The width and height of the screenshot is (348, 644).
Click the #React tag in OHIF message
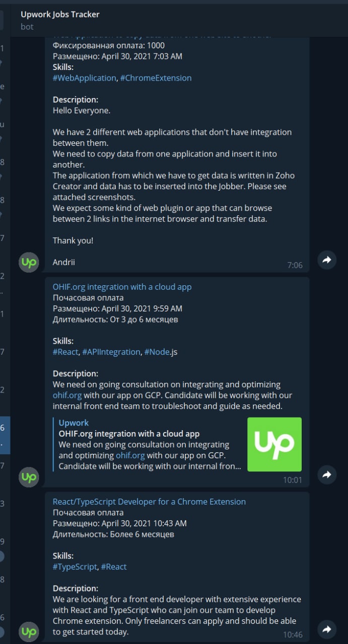[x=65, y=352]
